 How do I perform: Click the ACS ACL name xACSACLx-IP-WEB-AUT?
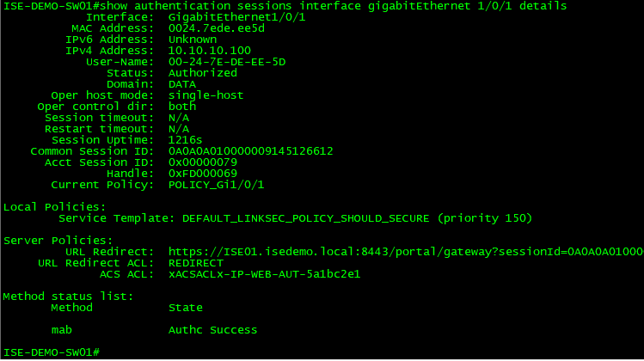tap(264, 274)
